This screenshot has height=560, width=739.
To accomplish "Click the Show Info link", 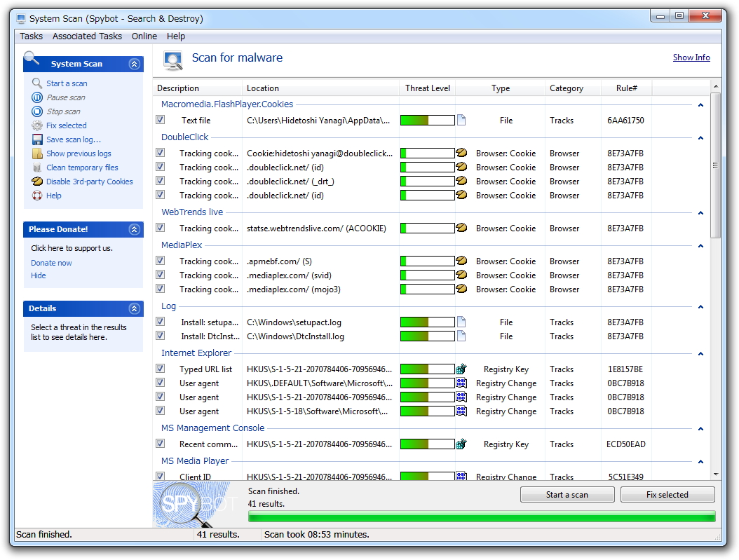I will point(691,57).
